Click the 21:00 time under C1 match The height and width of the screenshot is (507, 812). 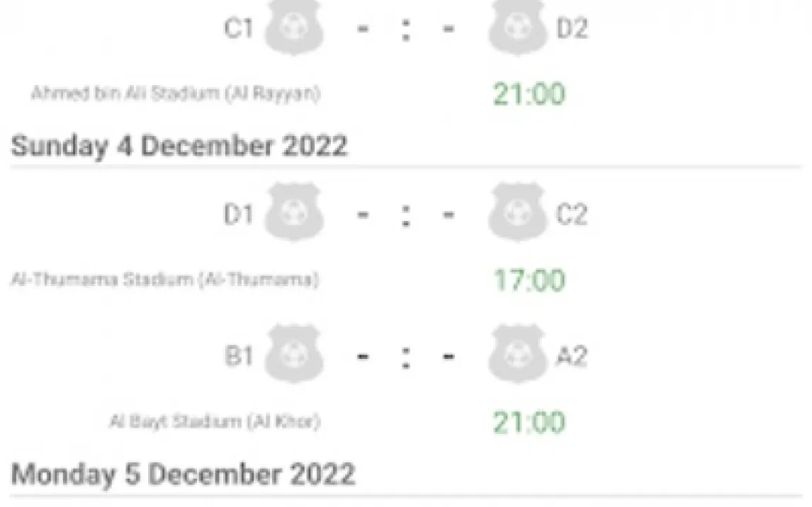point(529,95)
